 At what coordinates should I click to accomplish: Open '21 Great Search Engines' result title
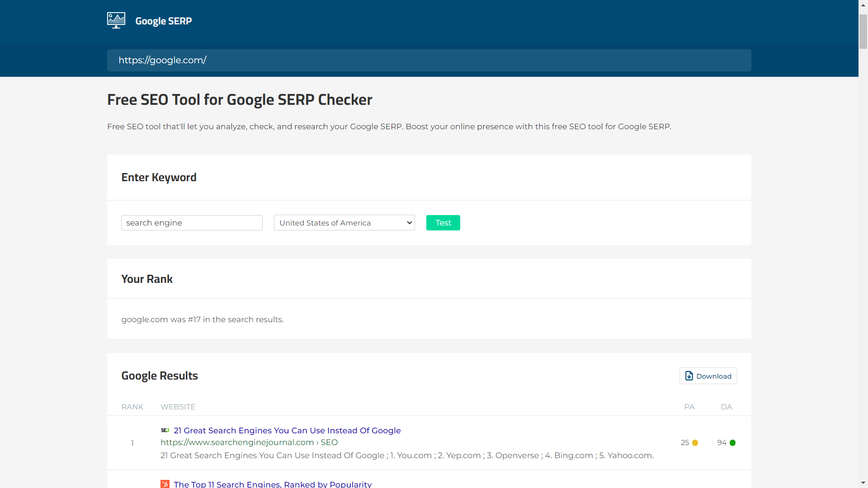click(x=287, y=431)
